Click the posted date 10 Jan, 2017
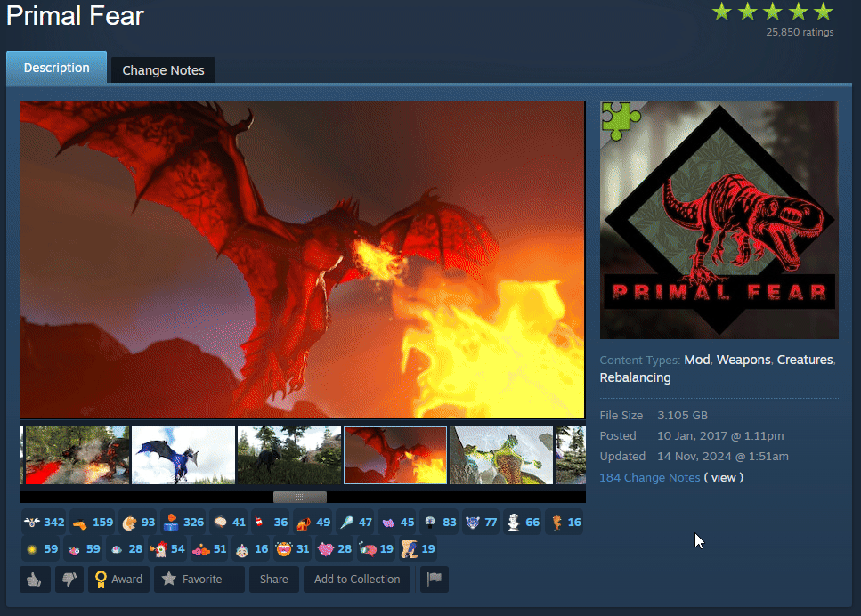This screenshot has width=861, height=616. (x=720, y=436)
